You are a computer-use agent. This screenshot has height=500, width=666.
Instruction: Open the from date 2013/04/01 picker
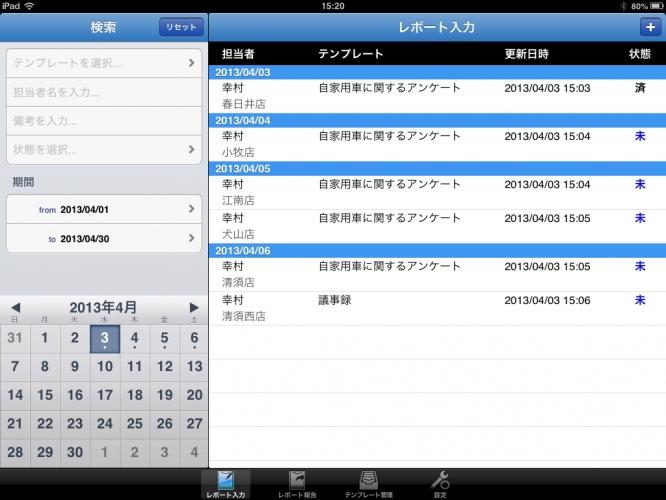tap(104, 209)
